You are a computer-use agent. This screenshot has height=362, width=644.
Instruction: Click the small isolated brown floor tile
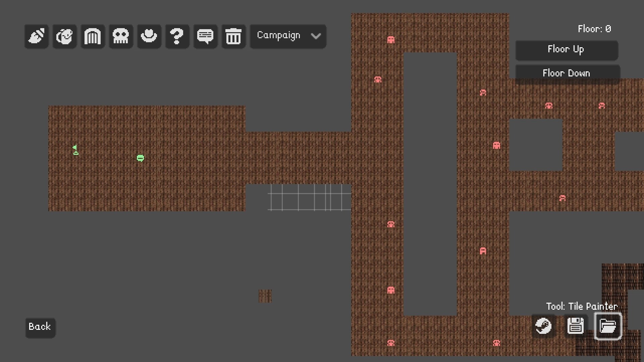coord(265,296)
